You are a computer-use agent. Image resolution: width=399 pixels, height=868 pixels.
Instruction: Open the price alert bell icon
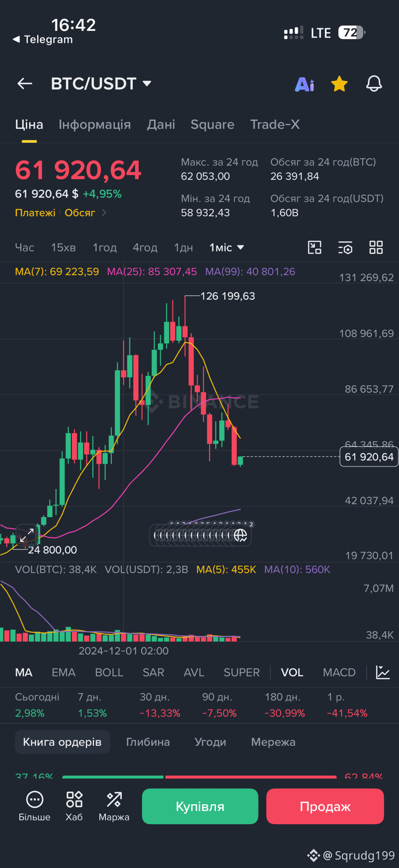pyautogui.click(x=374, y=84)
